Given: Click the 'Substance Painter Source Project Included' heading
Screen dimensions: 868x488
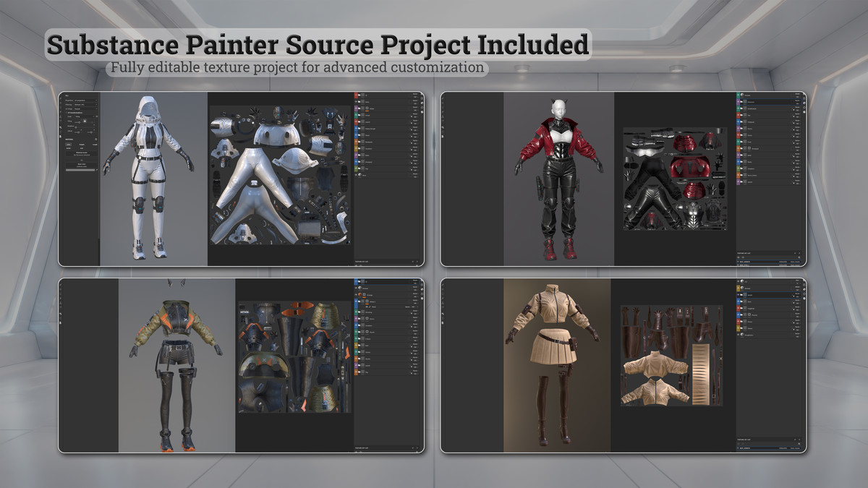Looking at the screenshot, I should click(318, 45).
